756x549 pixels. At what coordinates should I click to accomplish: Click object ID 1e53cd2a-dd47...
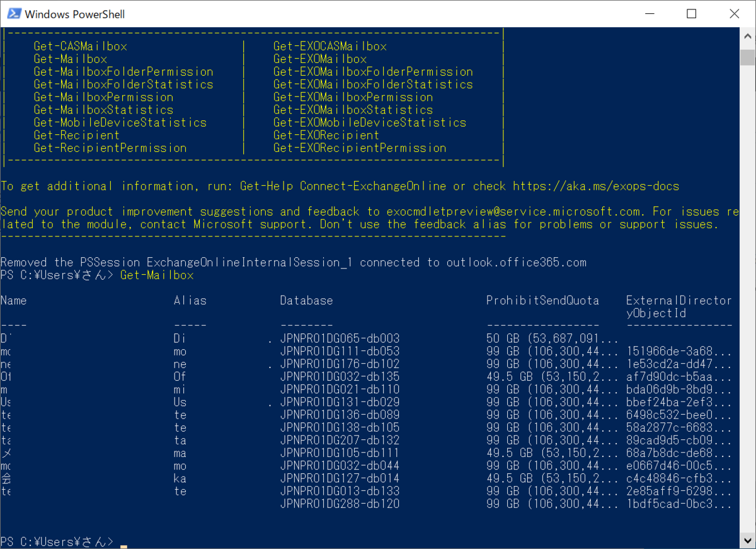tap(679, 364)
